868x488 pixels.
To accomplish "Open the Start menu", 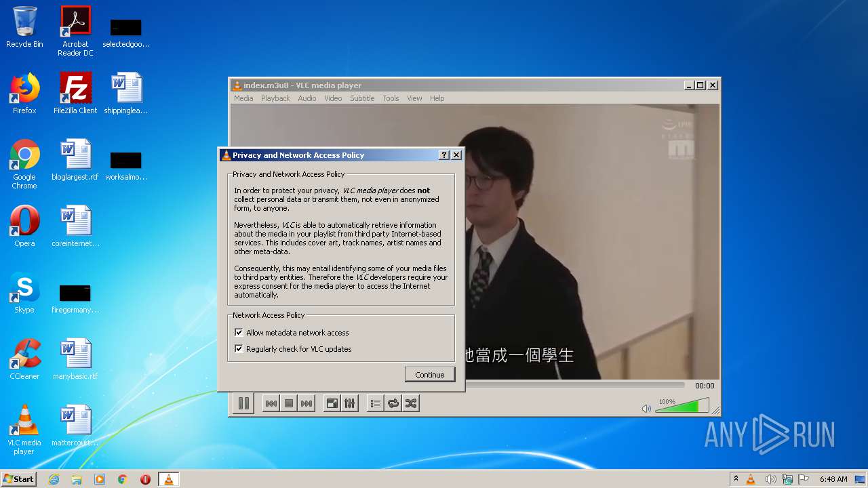I will click(18, 479).
